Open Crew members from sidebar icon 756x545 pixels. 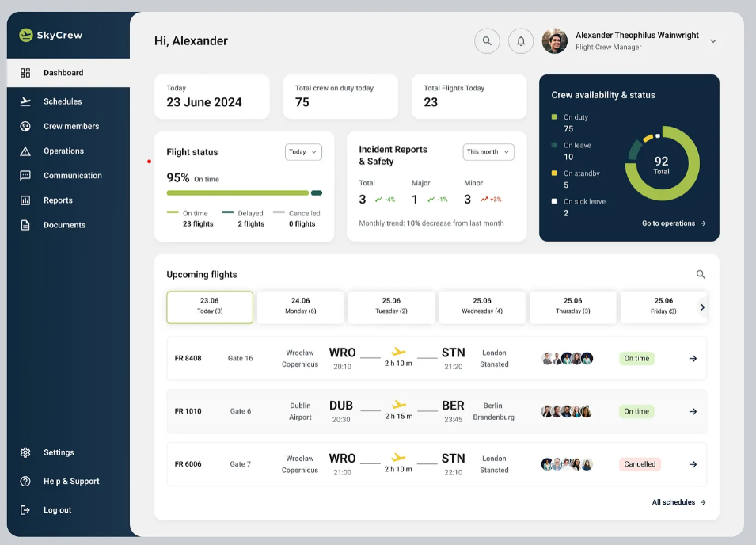(25, 127)
